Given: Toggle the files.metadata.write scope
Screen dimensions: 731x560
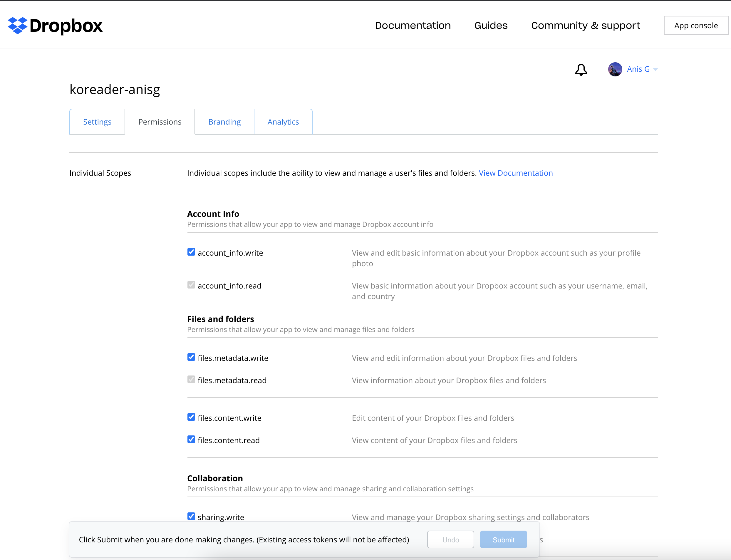Looking at the screenshot, I should coord(191,357).
